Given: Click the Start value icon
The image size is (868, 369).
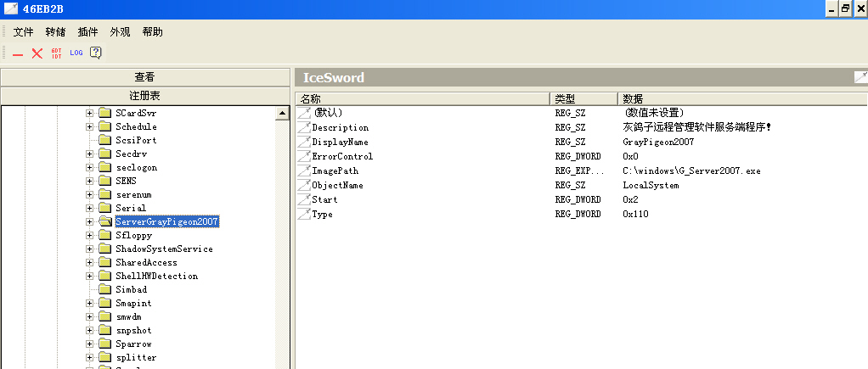Looking at the screenshot, I should (304, 199).
